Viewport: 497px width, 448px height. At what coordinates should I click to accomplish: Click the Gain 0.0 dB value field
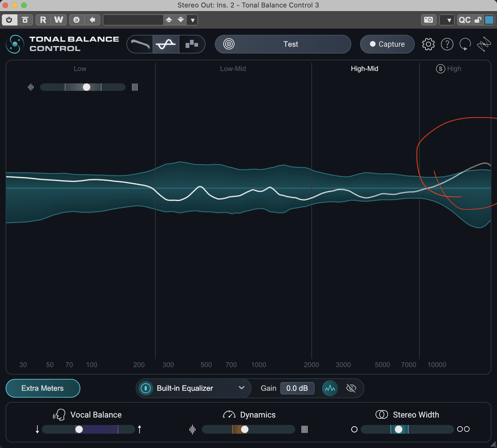[297, 388]
